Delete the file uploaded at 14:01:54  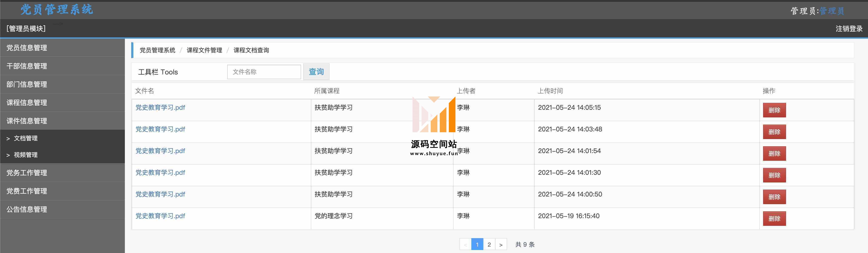(774, 154)
